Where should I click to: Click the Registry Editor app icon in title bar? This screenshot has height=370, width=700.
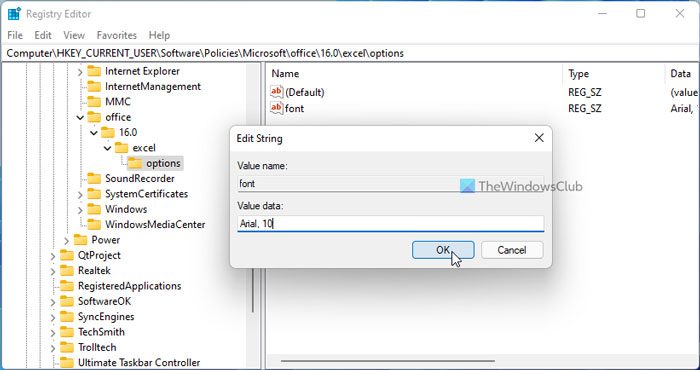click(14, 14)
